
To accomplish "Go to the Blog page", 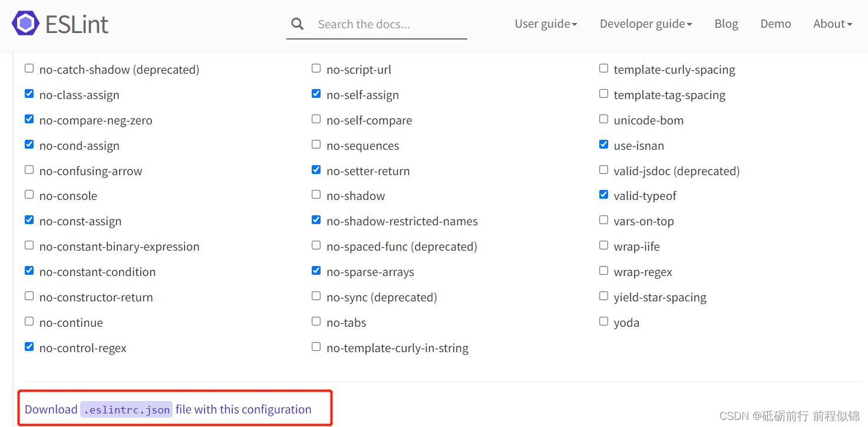I will coord(726,24).
